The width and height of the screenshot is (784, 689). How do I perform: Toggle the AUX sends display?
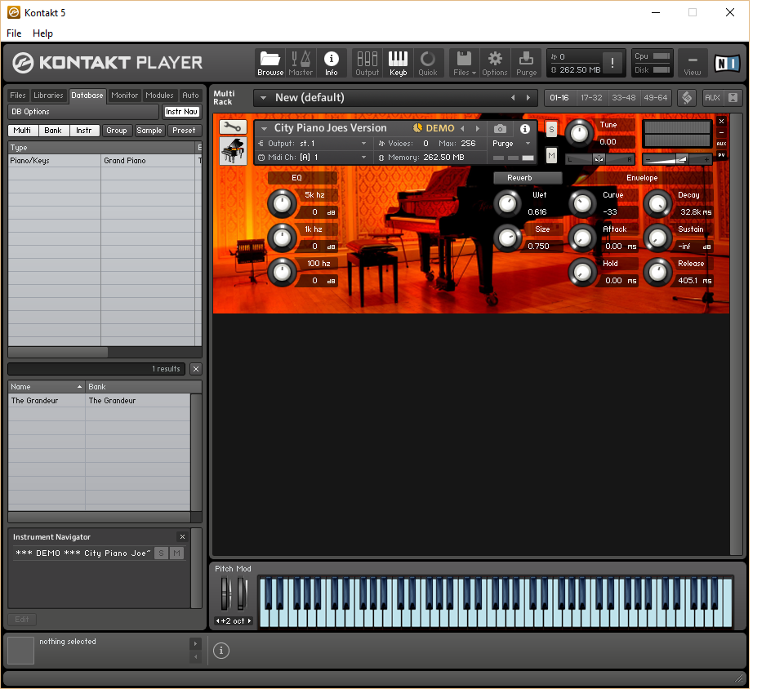coord(721,144)
